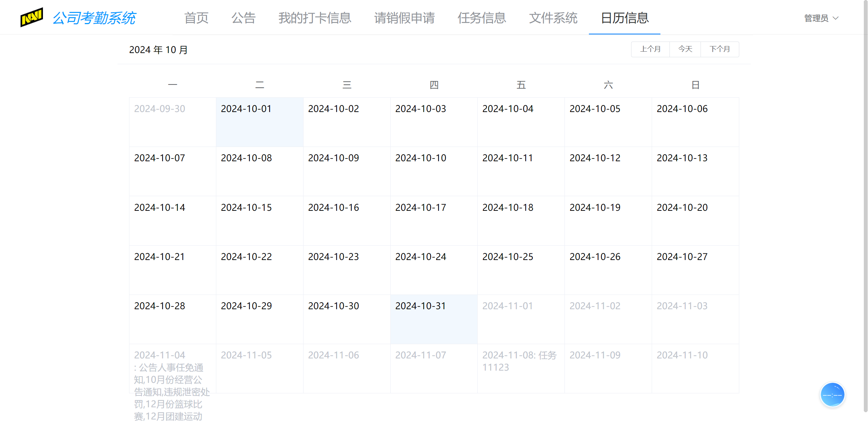
Task: Click the NAVI company logo
Action: (31, 17)
